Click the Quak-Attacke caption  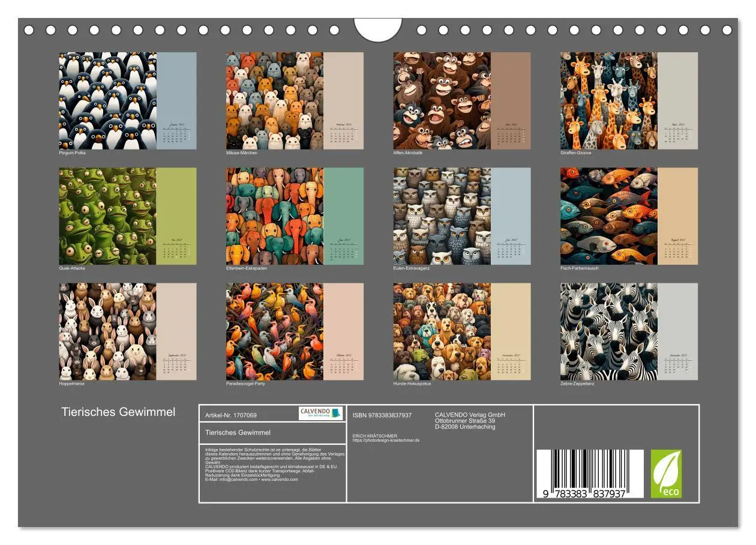pos(72,268)
